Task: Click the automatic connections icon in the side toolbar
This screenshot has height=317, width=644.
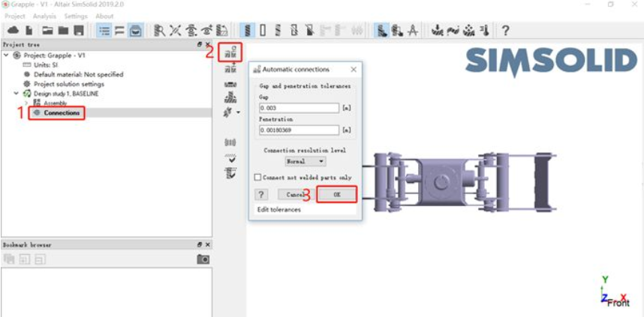Action: coord(230,52)
